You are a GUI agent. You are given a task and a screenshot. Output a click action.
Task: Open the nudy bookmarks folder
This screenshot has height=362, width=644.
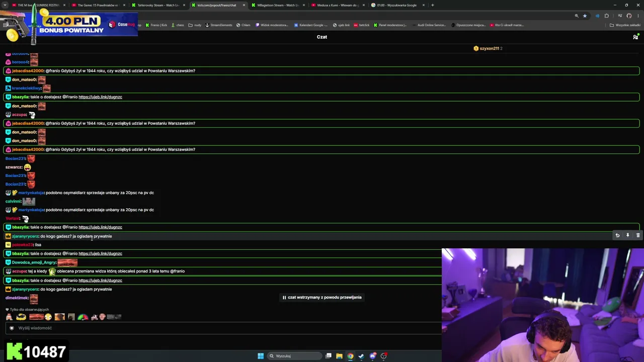point(195,25)
